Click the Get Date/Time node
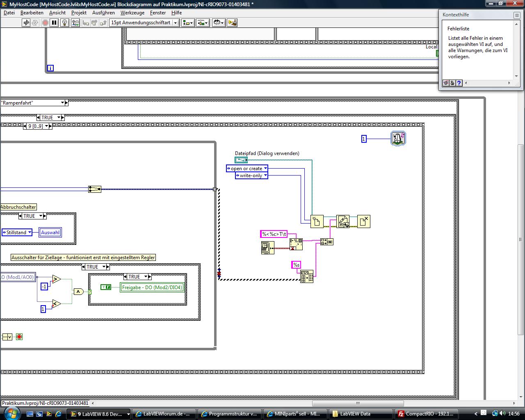 coord(267,248)
